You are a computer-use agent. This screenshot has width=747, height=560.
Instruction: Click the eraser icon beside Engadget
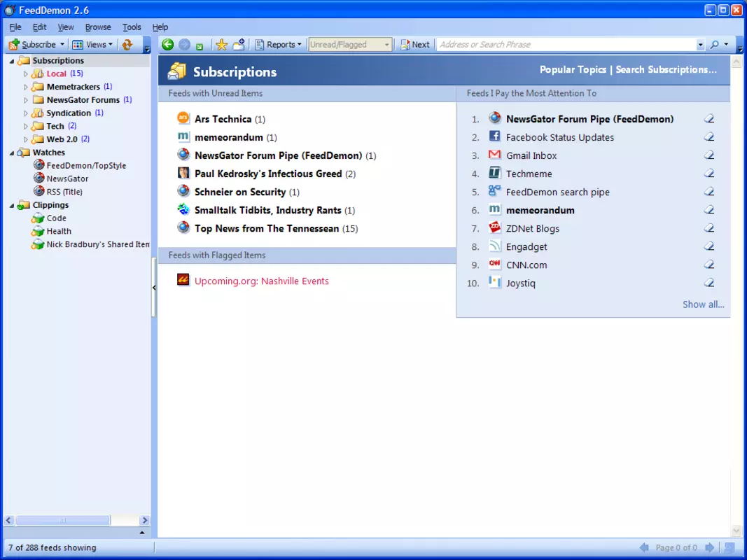[x=709, y=246]
